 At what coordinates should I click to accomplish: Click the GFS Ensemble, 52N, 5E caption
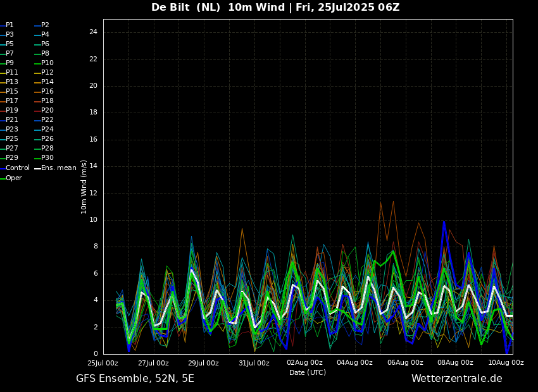point(135,379)
